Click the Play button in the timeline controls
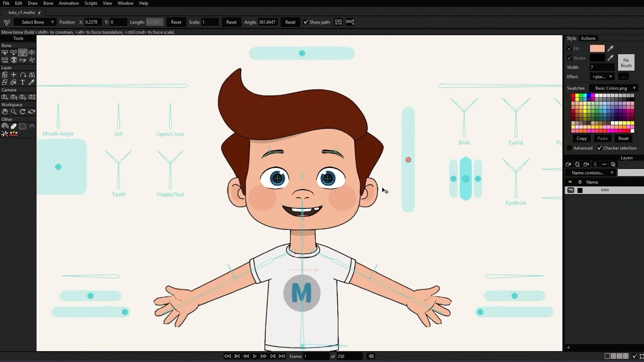Image resolution: width=644 pixels, height=362 pixels. click(255, 356)
